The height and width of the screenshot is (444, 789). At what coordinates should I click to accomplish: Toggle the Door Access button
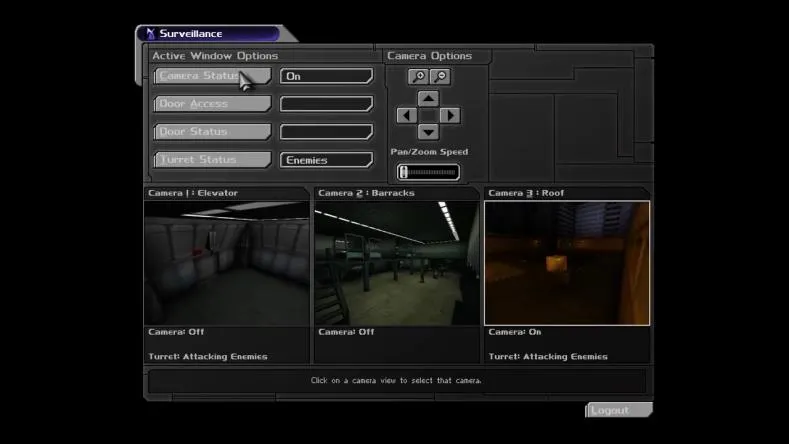coord(212,104)
